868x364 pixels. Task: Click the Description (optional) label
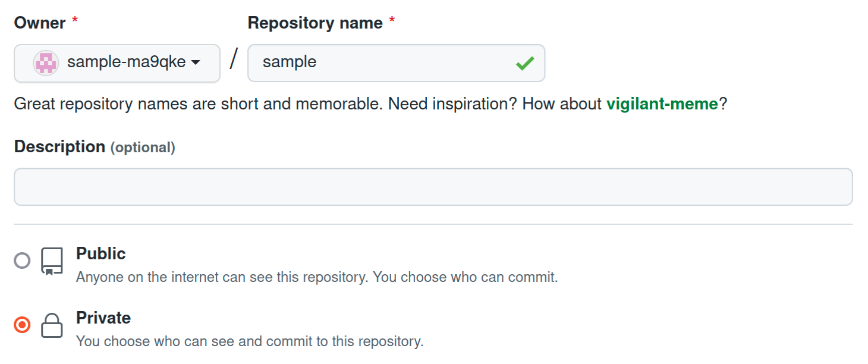coord(94,146)
